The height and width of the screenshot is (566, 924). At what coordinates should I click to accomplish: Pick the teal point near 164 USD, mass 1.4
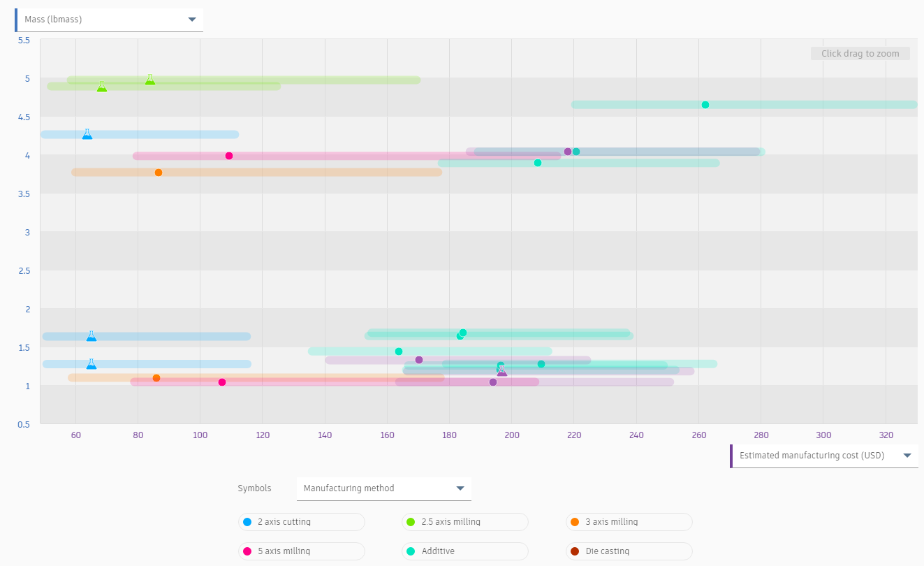click(x=399, y=351)
